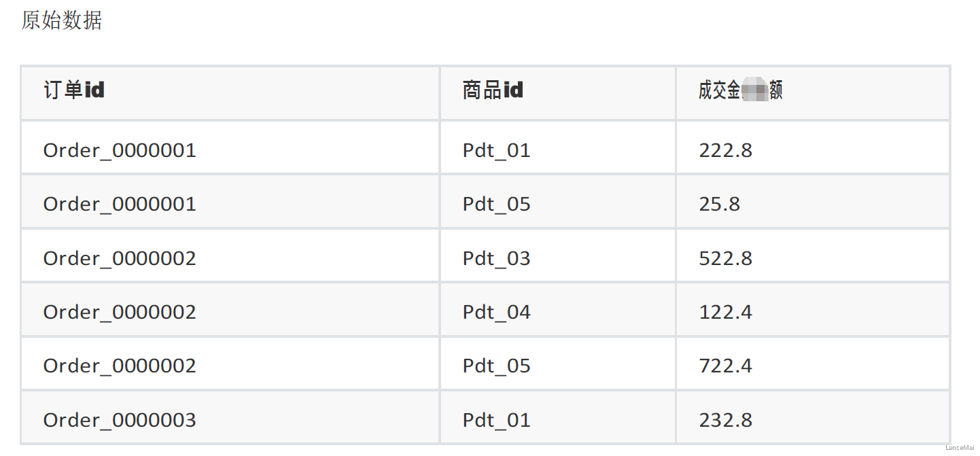Select the 订单id column header
This screenshot has height=456, width=980.
pyautogui.click(x=74, y=90)
